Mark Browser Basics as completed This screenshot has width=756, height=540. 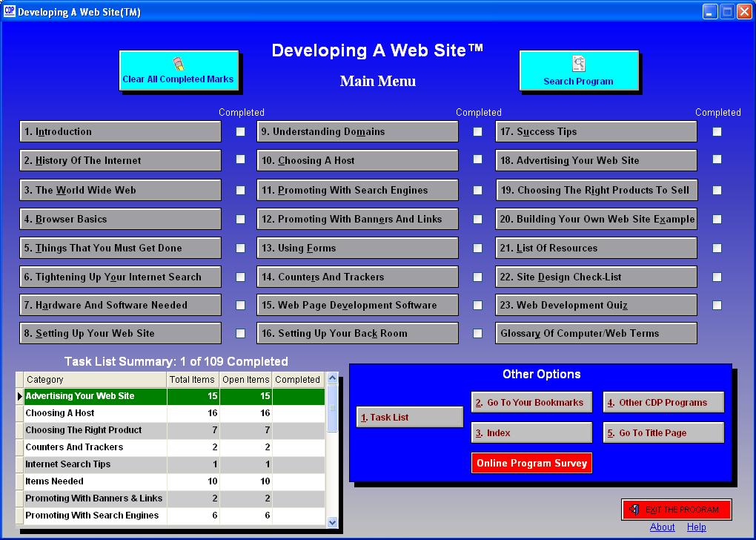coord(240,219)
